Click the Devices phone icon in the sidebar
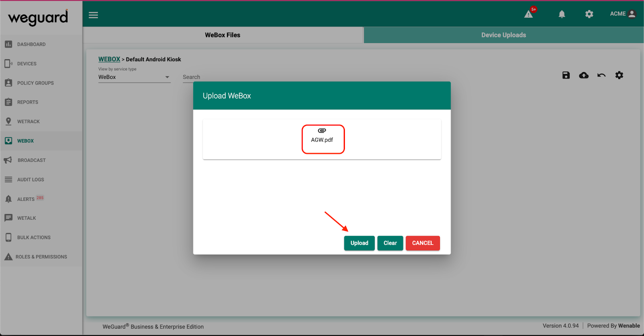The width and height of the screenshot is (644, 336). click(x=8, y=64)
